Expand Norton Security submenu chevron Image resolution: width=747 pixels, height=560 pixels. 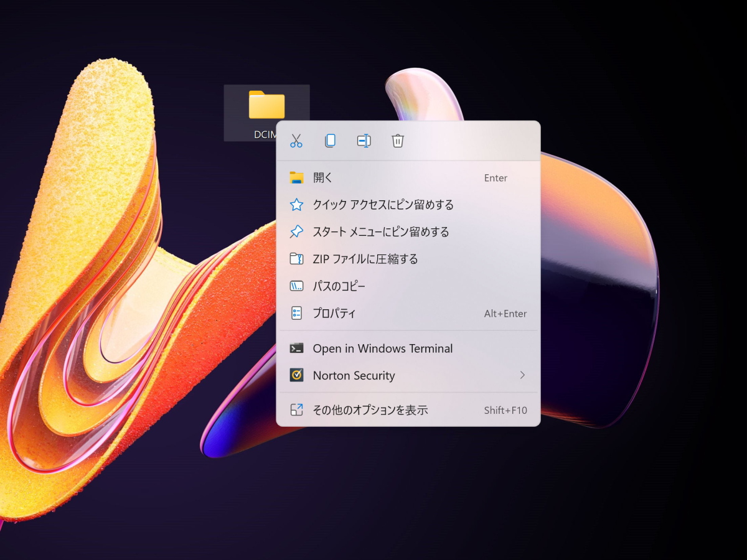pos(522,375)
